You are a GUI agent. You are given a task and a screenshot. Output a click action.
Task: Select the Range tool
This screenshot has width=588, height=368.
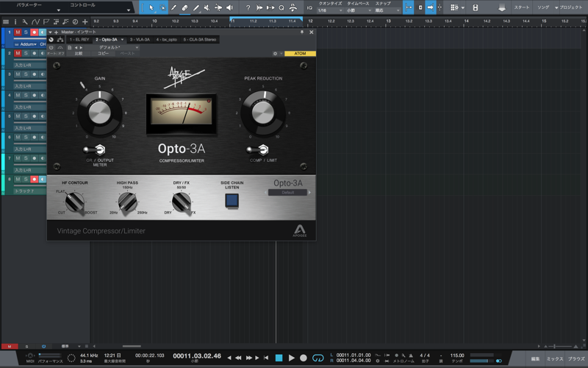(162, 7)
